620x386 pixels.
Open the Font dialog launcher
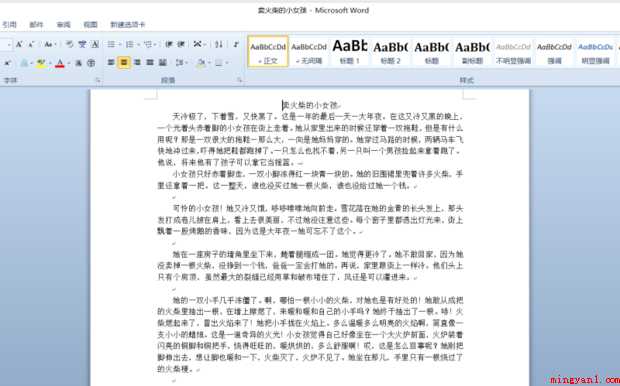click(98, 80)
